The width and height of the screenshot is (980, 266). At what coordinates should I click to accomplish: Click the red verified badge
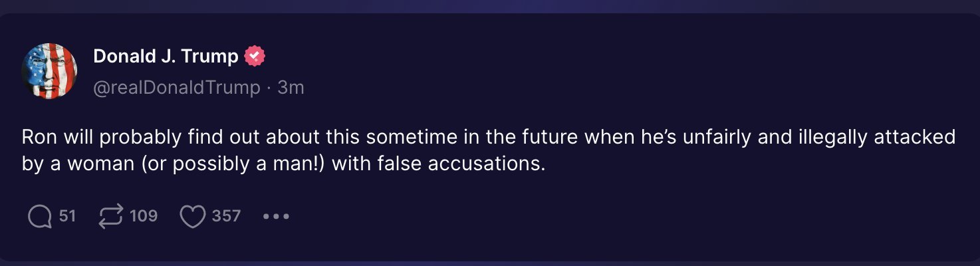[255, 57]
